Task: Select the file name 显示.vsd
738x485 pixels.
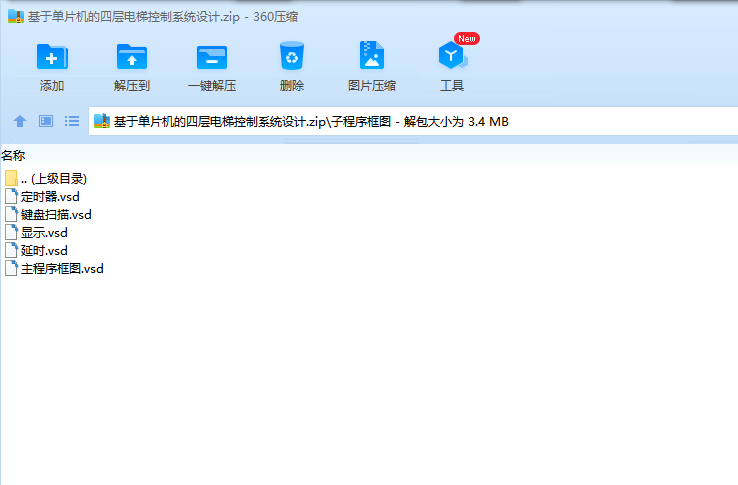Action: (x=44, y=232)
